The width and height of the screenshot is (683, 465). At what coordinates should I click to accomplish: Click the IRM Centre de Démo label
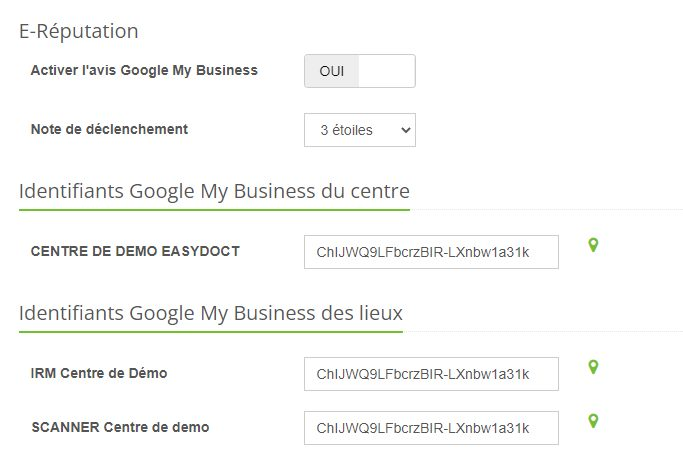pos(99,373)
